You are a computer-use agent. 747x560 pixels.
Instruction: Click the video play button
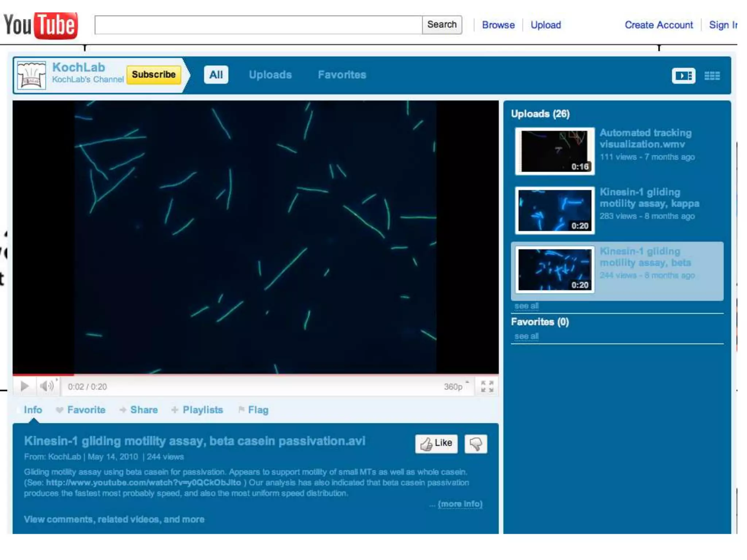tap(24, 386)
